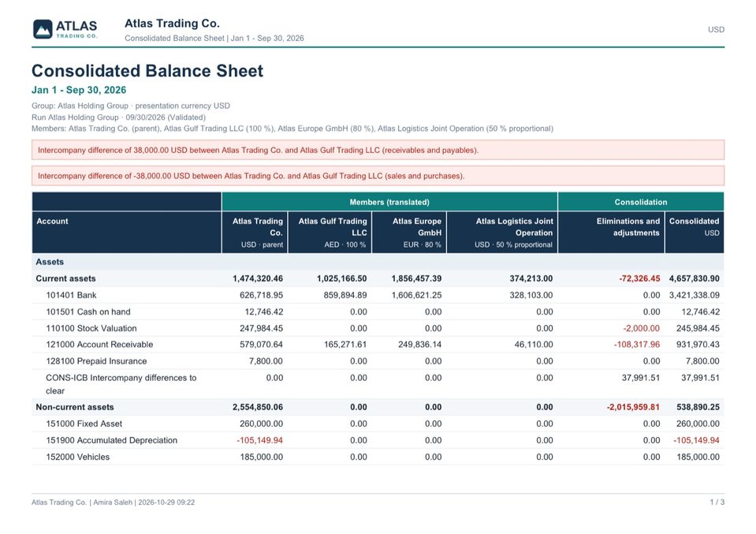Select the 'Account' column header
This screenshot has height=534, width=756.
pyautogui.click(x=127, y=233)
